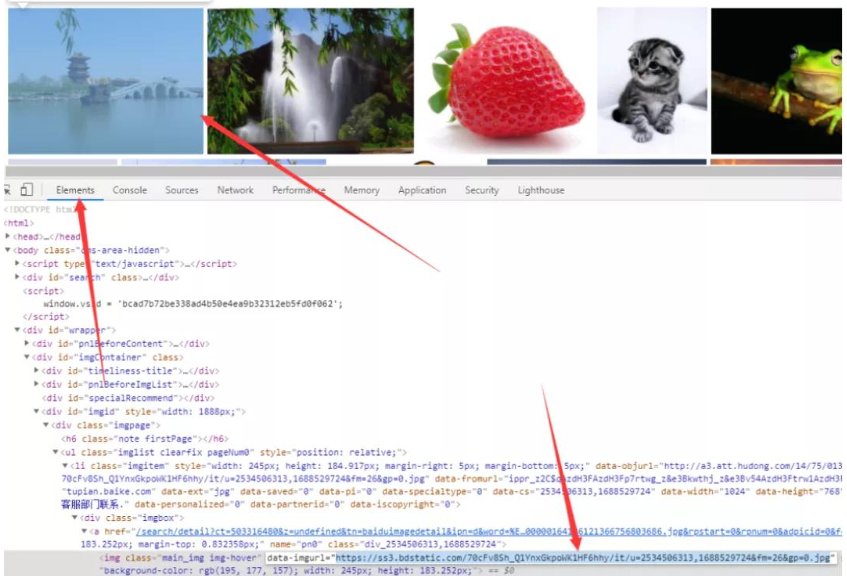Expand the div id search node
The image size is (847, 576).
pos(17,277)
